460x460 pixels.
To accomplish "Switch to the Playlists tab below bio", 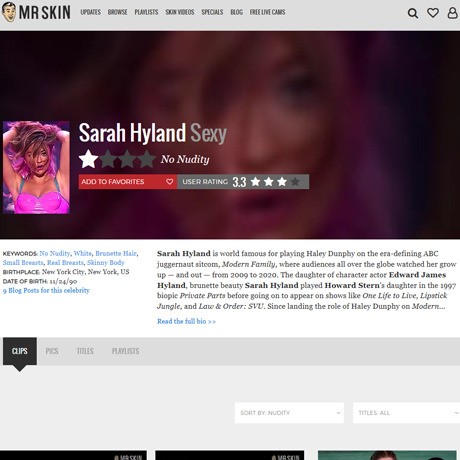I will pos(125,351).
